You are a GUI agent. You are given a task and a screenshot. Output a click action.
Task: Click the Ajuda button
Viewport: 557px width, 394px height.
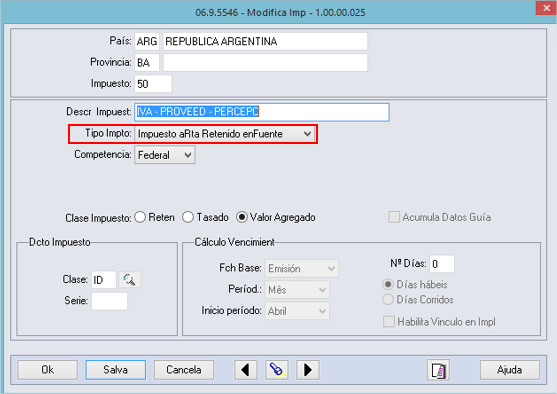[x=510, y=370]
